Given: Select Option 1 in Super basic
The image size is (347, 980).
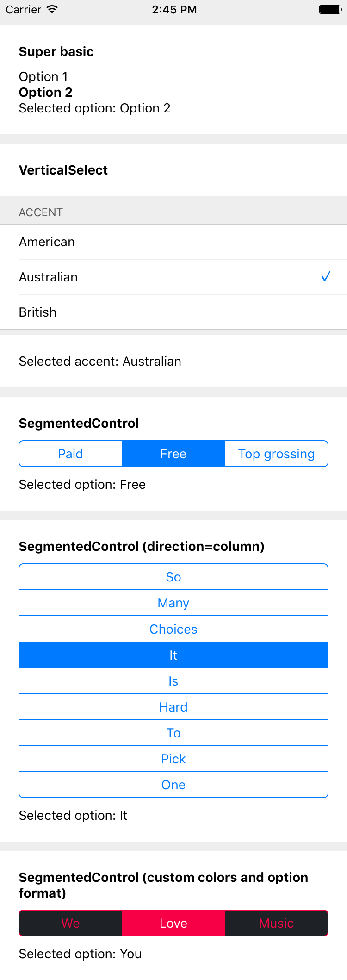Looking at the screenshot, I should [x=43, y=76].
